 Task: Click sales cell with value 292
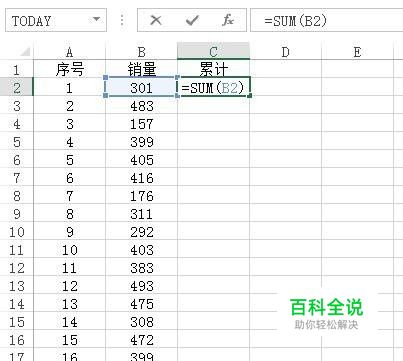[141, 232]
